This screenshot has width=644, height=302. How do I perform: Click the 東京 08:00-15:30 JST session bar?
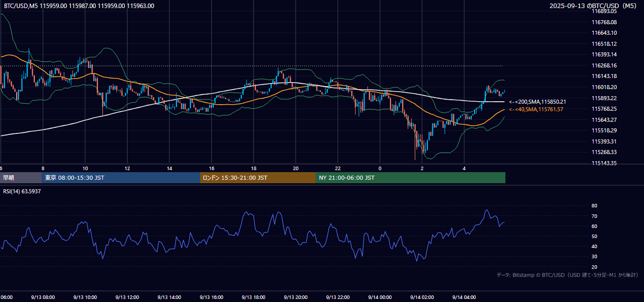click(x=121, y=178)
